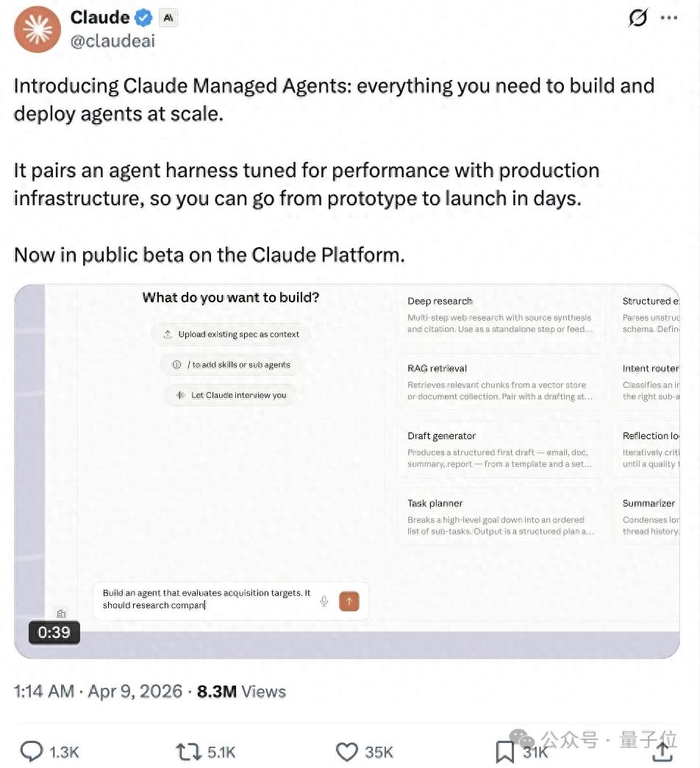The width and height of the screenshot is (700, 768).
Task: Click the share upload icon
Action: point(662,751)
